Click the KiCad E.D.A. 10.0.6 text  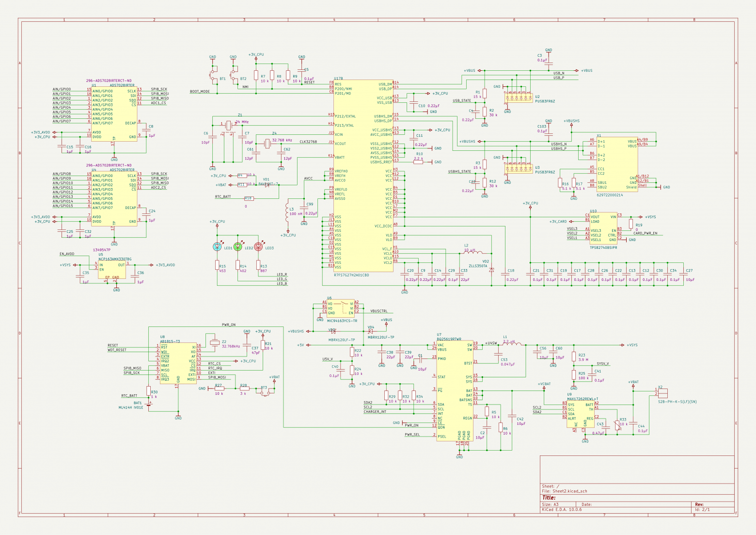pos(562,509)
